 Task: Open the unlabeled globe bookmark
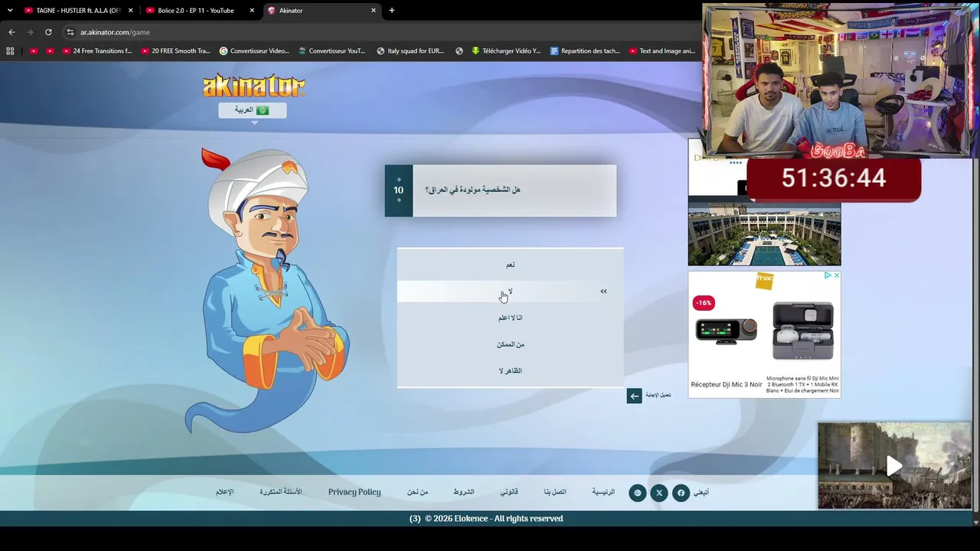459,51
